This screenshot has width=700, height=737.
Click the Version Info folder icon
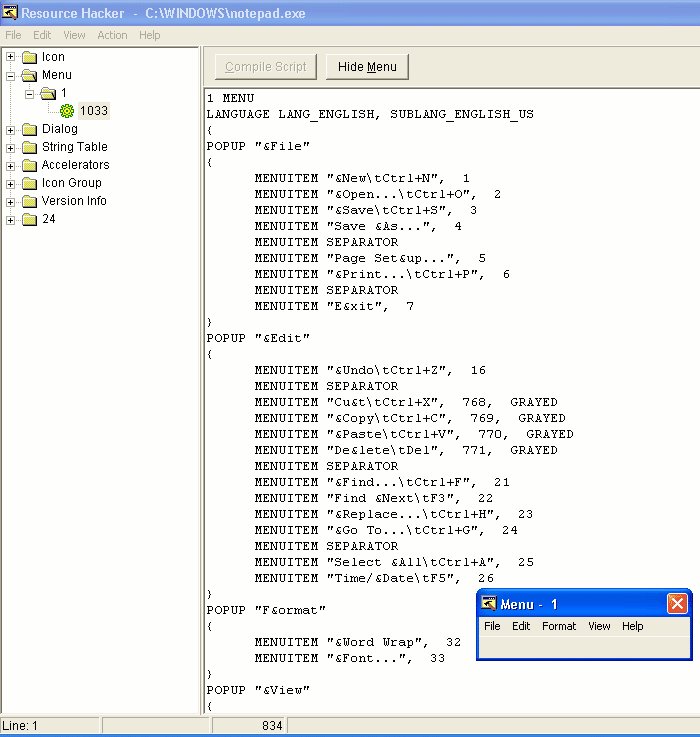click(x=30, y=201)
